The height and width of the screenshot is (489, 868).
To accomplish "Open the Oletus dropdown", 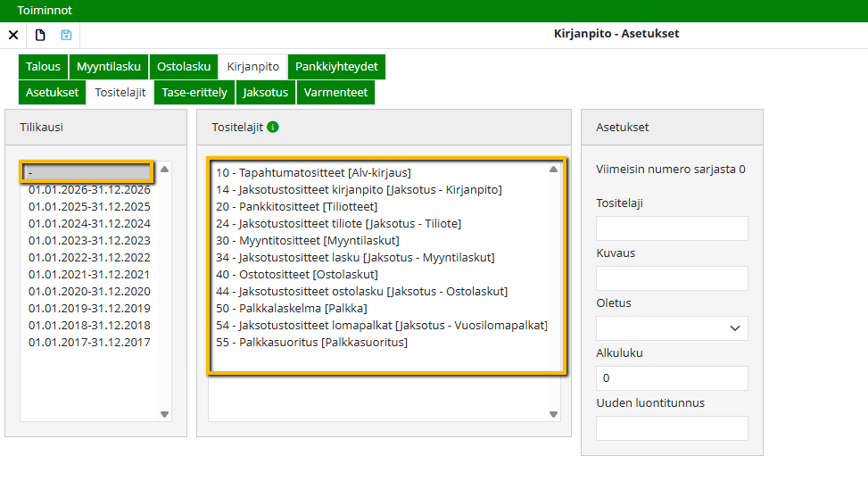I will click(x=672, y=328).
